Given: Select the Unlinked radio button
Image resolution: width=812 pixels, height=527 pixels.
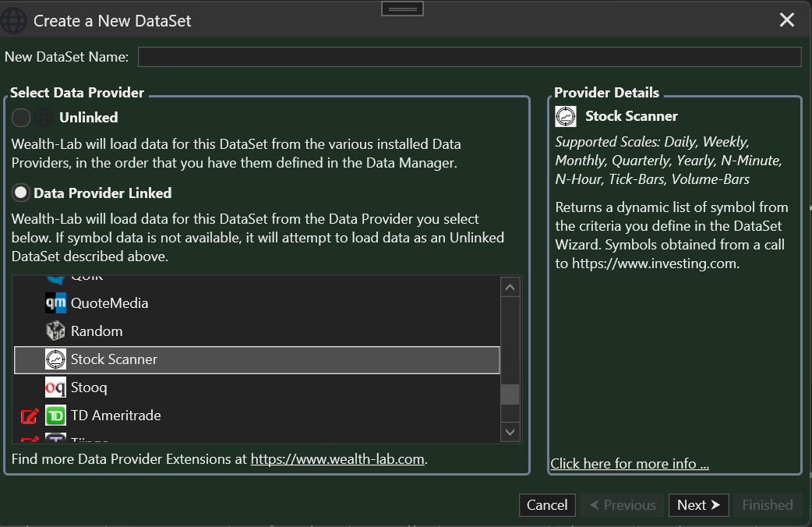Looking at the screenshot, I should tap(21, 118).
